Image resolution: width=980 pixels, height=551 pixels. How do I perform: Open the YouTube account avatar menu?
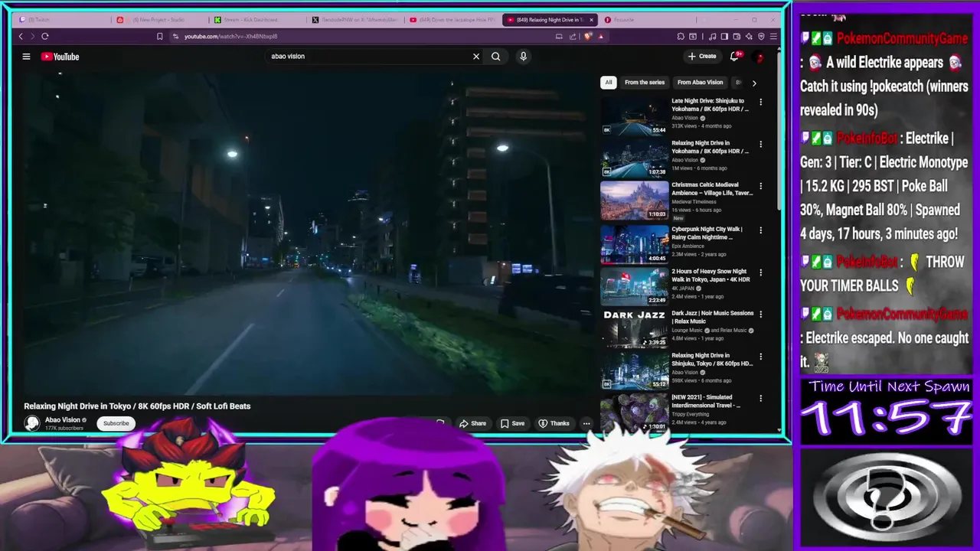759,57
